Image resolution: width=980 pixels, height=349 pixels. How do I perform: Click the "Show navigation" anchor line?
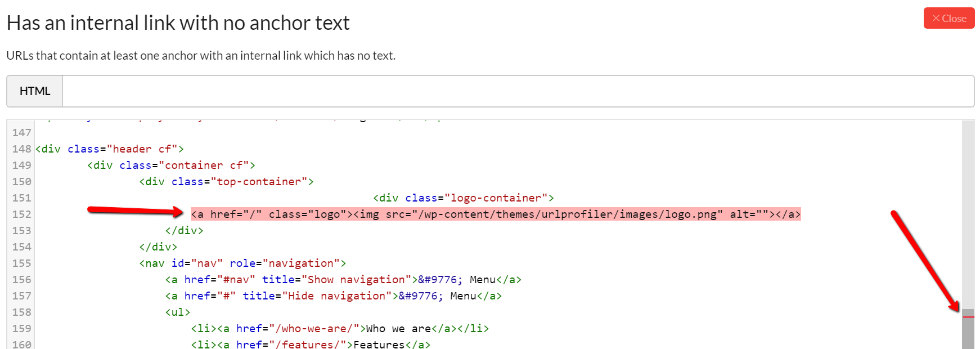[x=343, y=280]
